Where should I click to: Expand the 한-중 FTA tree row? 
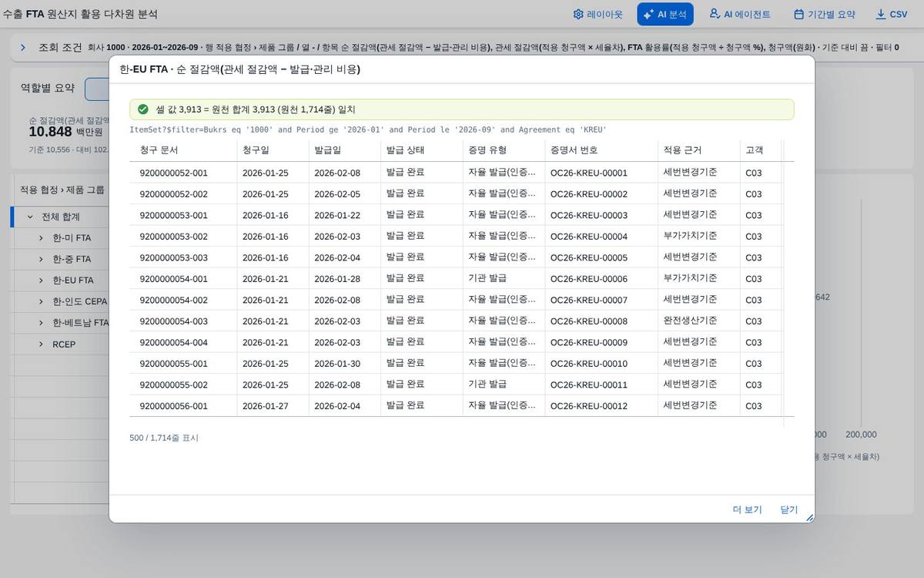point(41,259)
